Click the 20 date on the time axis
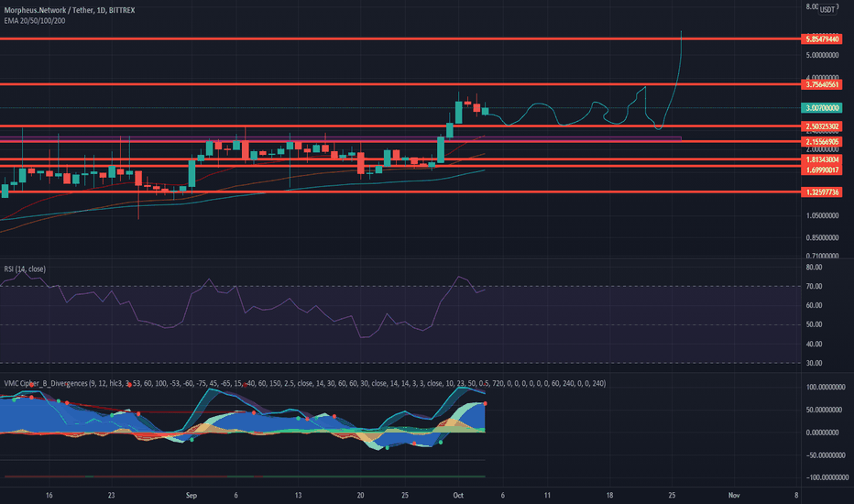Screen dimensions: 854x504 point(360,495)
